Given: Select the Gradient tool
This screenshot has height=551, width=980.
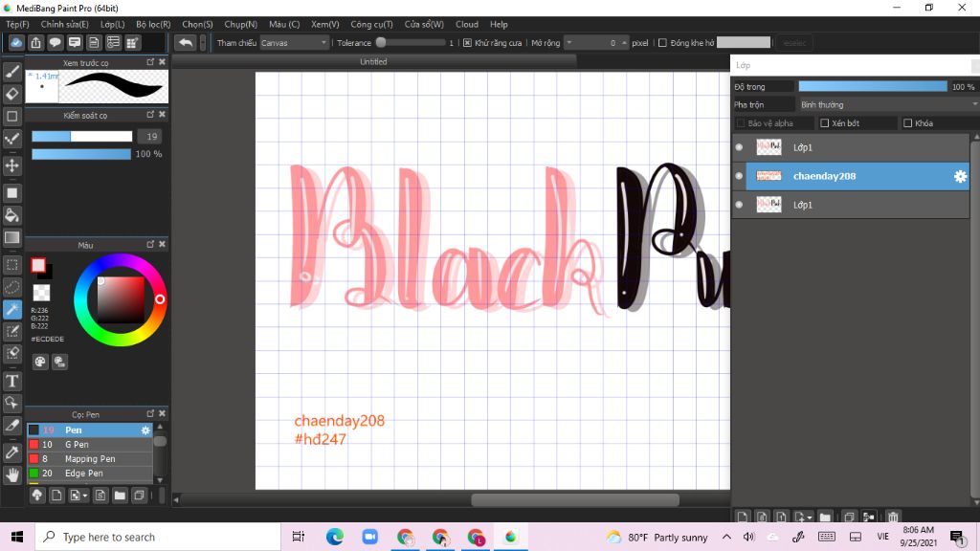Looking at the screenshot, I should [11, 237].
